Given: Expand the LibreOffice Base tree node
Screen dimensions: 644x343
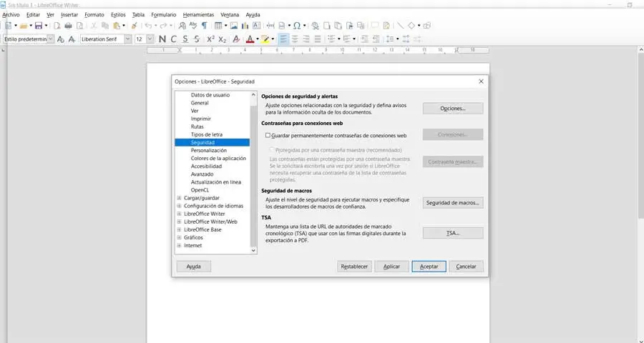Looking at the screenshot, I should tap(179, 230).
